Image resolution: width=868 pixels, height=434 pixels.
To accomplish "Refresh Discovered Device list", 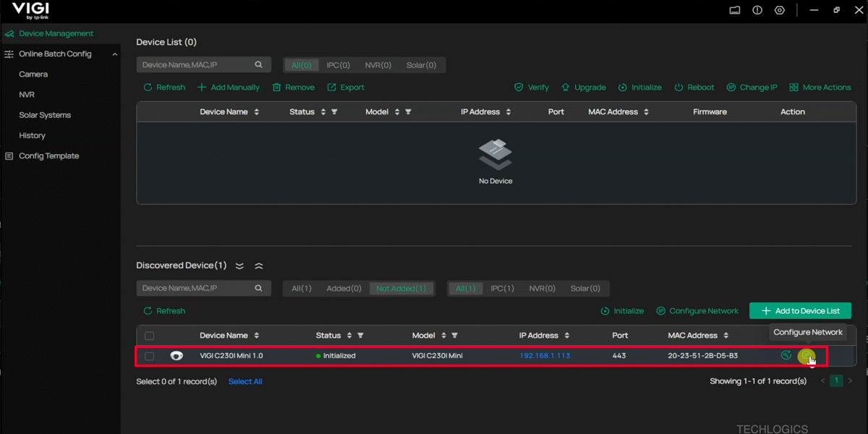I will click(x=164, y=311).
